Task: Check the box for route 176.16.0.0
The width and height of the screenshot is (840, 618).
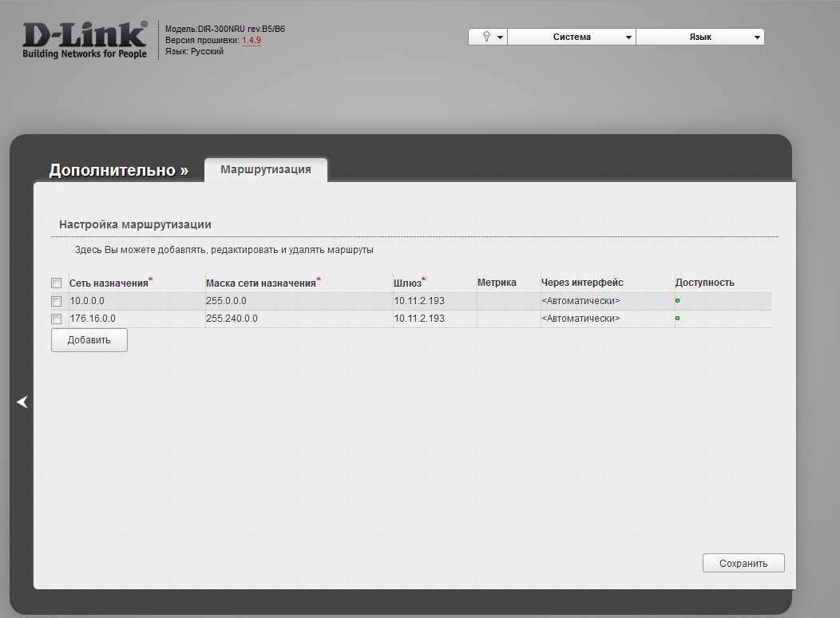Action: pos(56,319)
